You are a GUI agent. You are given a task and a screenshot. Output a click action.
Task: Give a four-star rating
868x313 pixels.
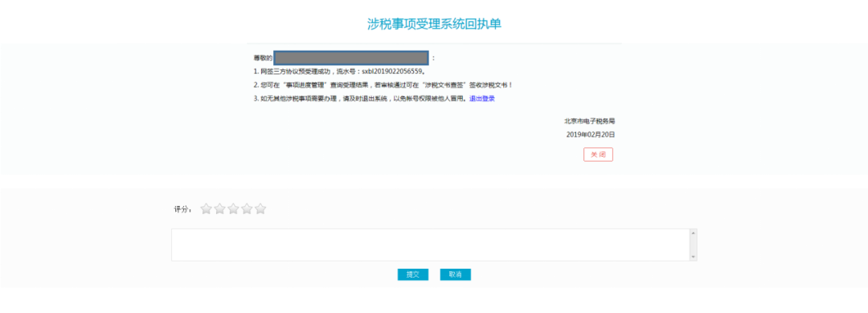click(x=247, y=209)
